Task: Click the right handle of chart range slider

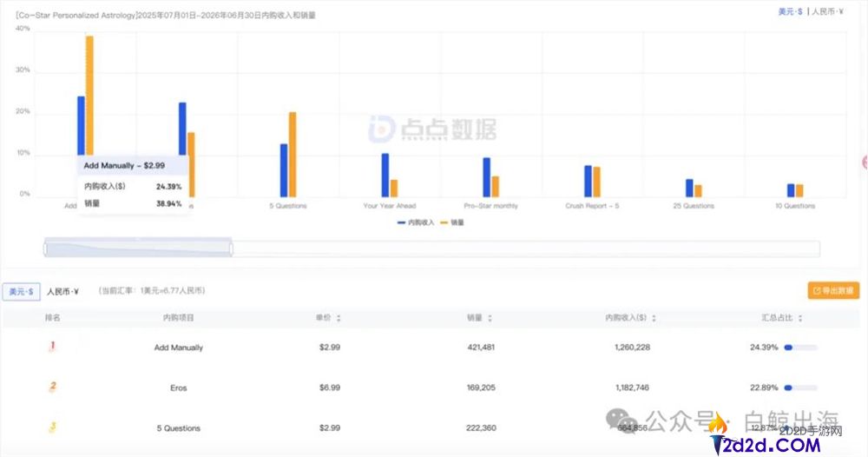Action: pyautogui.click(x=232, y=248)
